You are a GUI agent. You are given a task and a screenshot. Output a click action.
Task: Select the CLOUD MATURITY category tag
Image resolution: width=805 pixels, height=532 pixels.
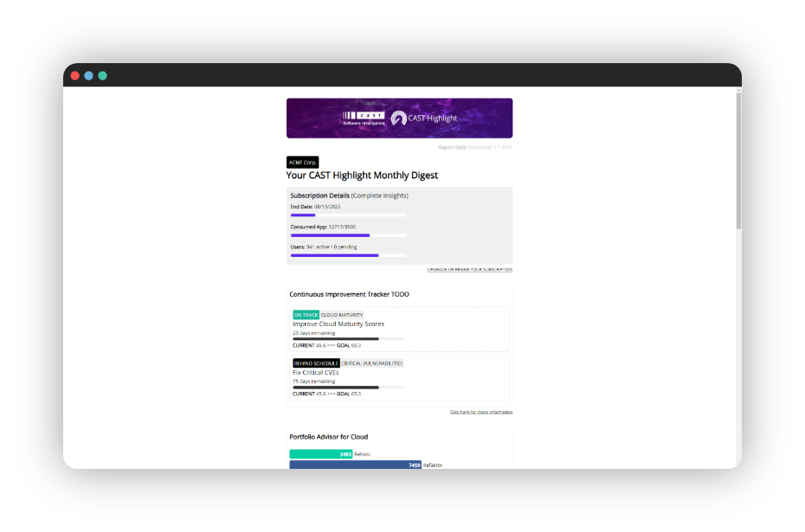pyautogui.click(x=342, y=315)
